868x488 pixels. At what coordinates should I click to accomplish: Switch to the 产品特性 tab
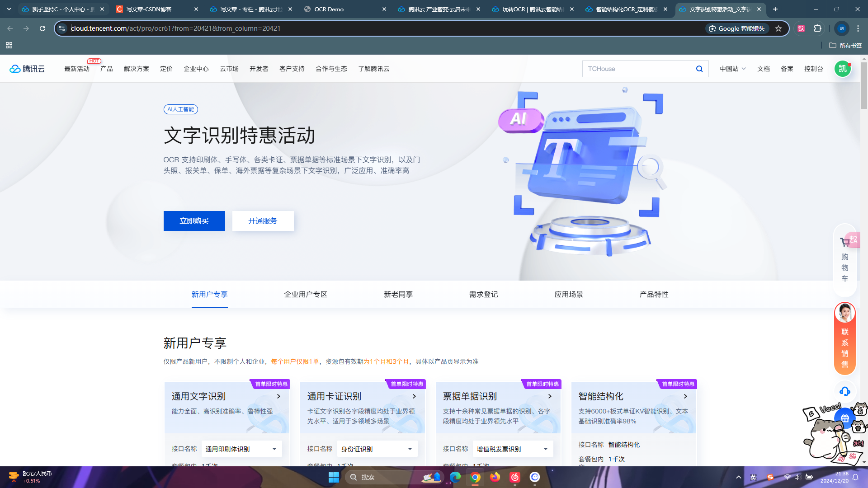click(x=654, y=295)
